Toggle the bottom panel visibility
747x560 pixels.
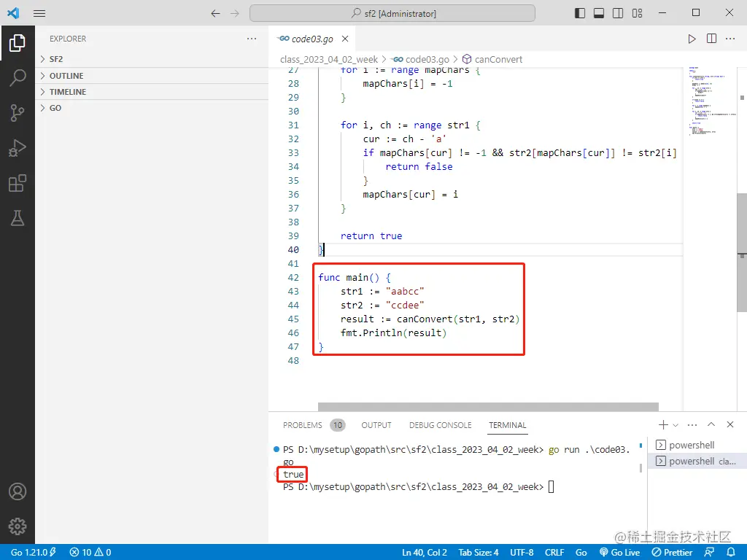tap(599, 13)
